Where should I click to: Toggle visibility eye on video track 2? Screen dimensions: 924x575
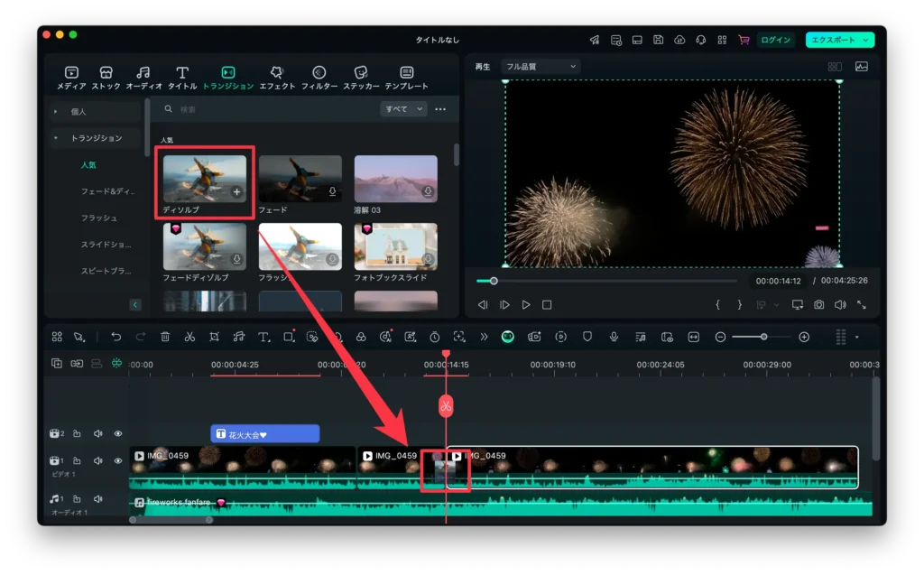117,434
